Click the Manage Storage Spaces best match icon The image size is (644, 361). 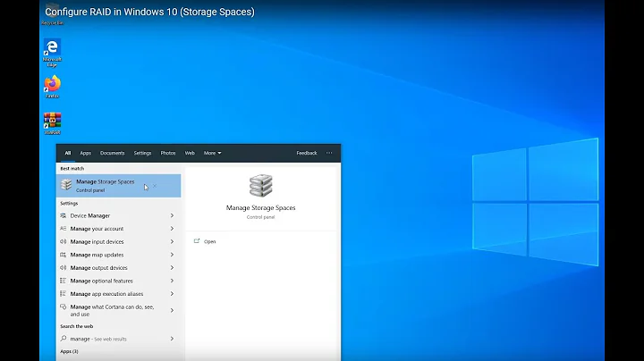[66, 185]
